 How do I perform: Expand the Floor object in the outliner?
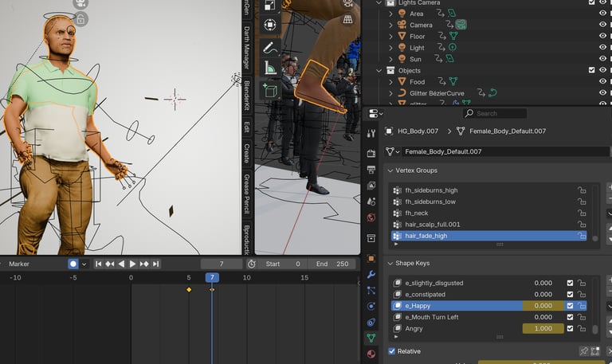391,36
